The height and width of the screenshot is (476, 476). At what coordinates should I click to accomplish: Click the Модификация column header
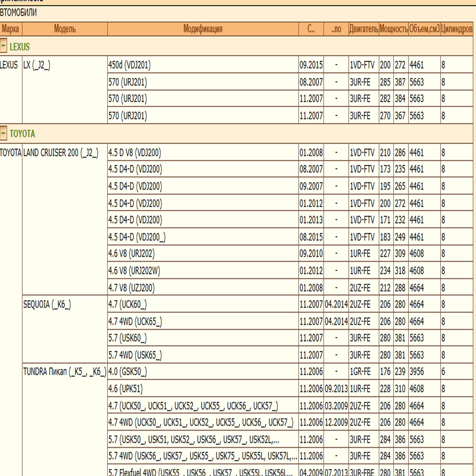(x=203, y=29)
